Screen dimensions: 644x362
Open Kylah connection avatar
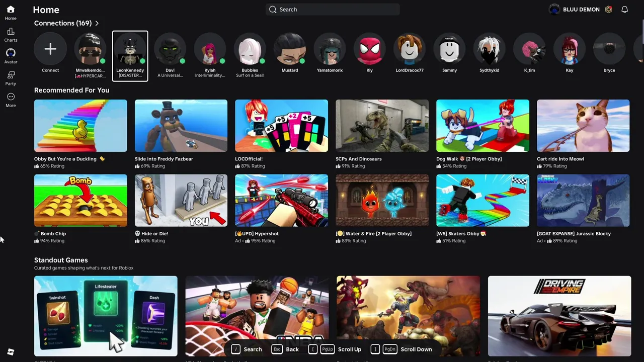[x=210, y=49]
